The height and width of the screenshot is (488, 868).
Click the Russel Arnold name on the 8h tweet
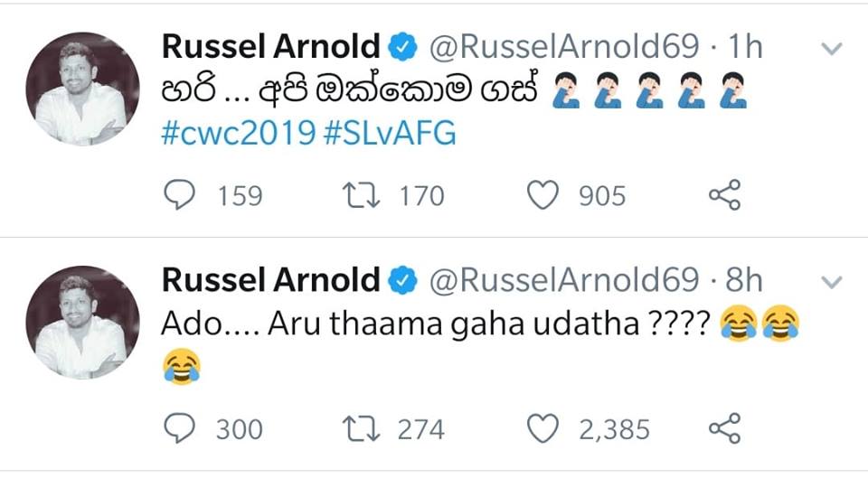pos(270,279)
